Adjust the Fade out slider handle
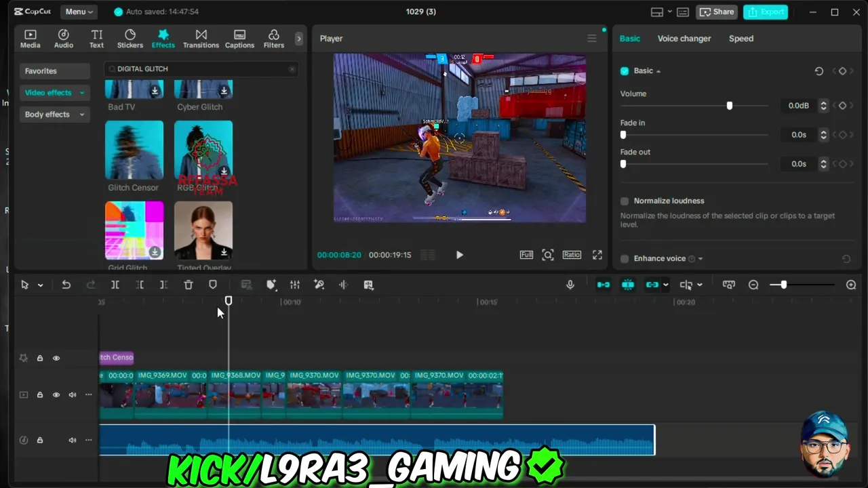Viewport: 868px width, 488px height. [623, 164]
